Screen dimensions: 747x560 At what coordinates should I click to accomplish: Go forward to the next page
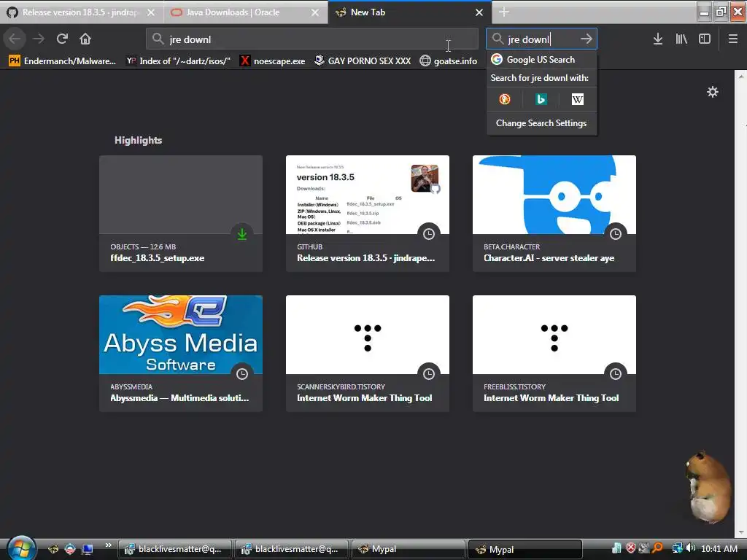pos(39,39)
